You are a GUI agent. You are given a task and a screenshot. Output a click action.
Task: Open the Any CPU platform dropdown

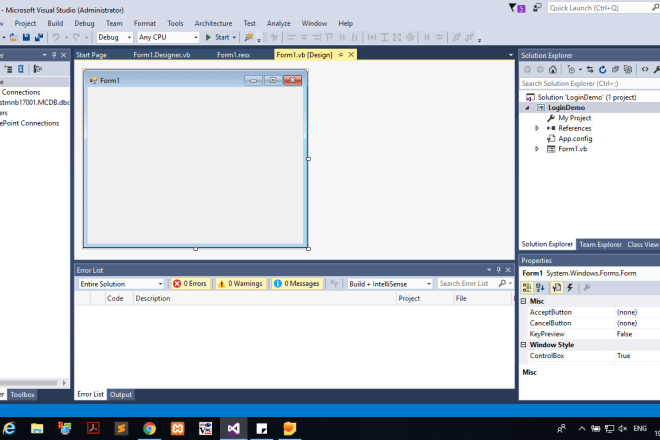pos(168,37)
